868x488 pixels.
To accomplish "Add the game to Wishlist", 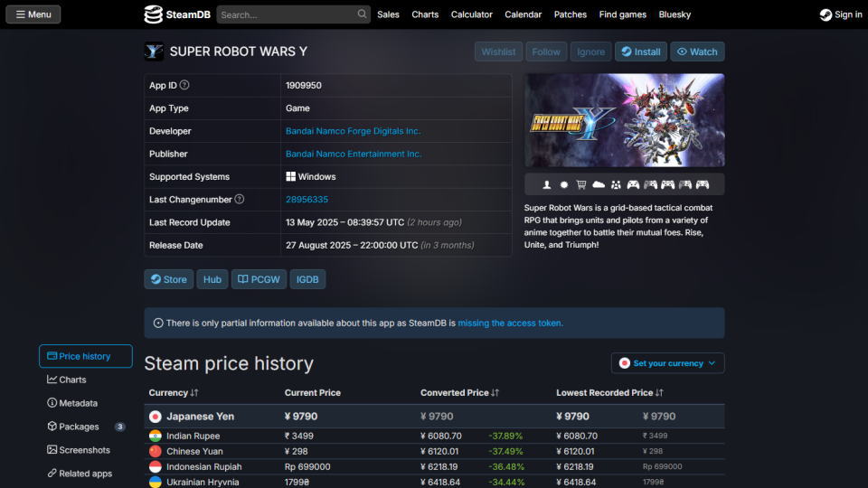I will pos(498,52).
